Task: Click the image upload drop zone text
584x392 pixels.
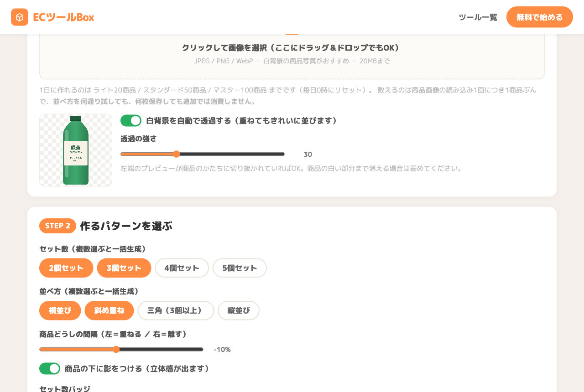Action: [x=291, y=48]
